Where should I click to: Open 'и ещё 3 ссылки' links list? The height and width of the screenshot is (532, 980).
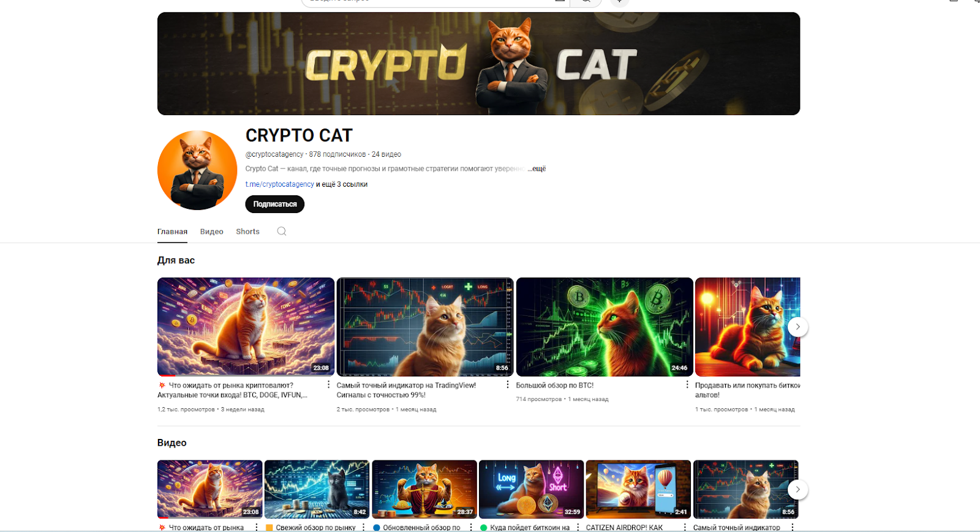pos(342,184)
